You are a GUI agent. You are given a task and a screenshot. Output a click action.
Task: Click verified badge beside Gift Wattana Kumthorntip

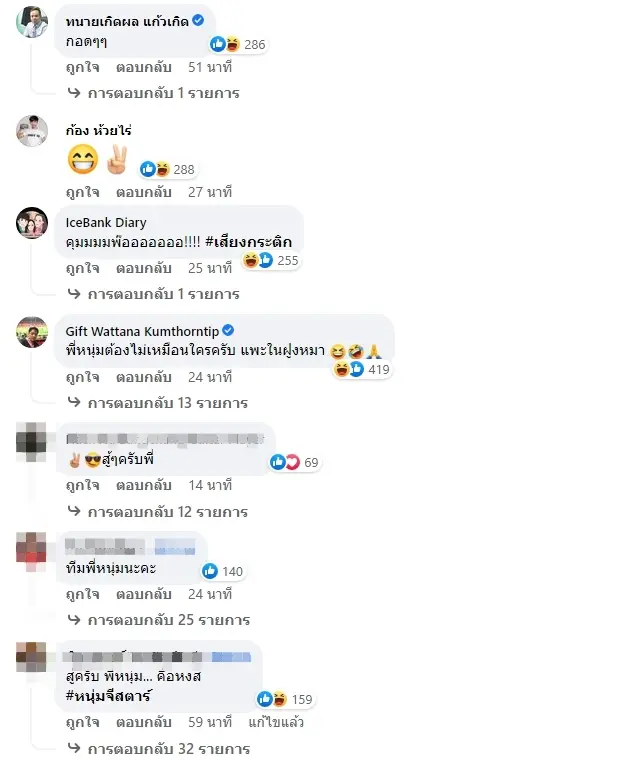pyautogui.click(x=228, y=331)
